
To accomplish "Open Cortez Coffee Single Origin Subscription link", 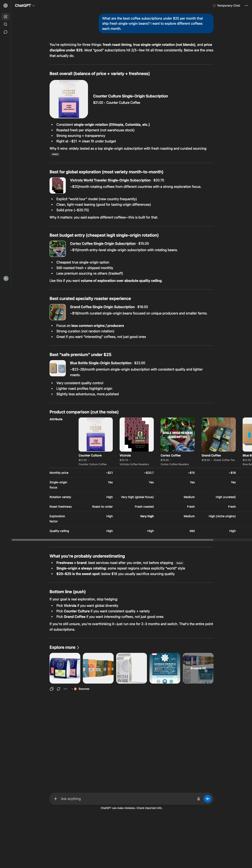I will tap(103, 244).
